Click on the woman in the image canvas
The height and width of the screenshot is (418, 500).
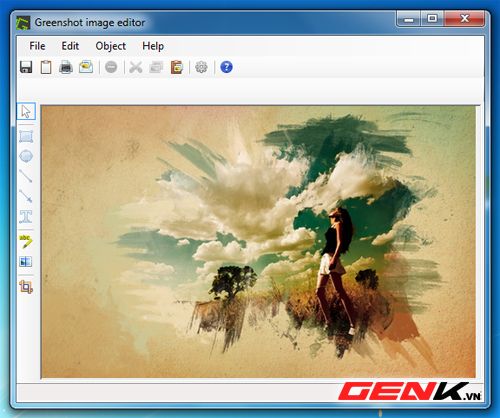point(335,270)
